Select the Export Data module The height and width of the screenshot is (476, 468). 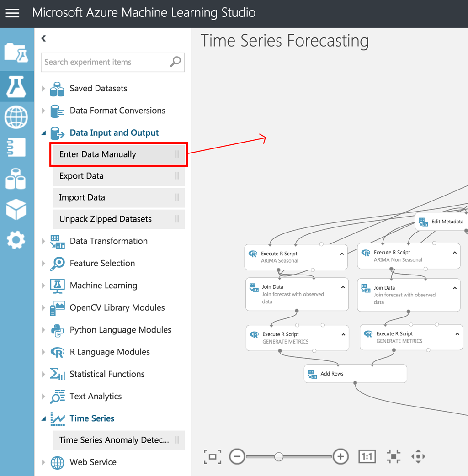119,176
